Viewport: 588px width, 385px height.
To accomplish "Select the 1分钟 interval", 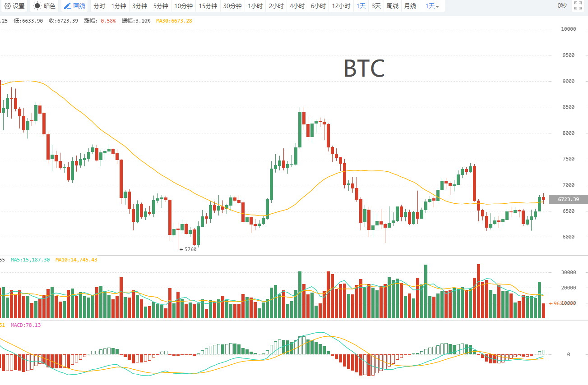I will click(x=119, y=6).
